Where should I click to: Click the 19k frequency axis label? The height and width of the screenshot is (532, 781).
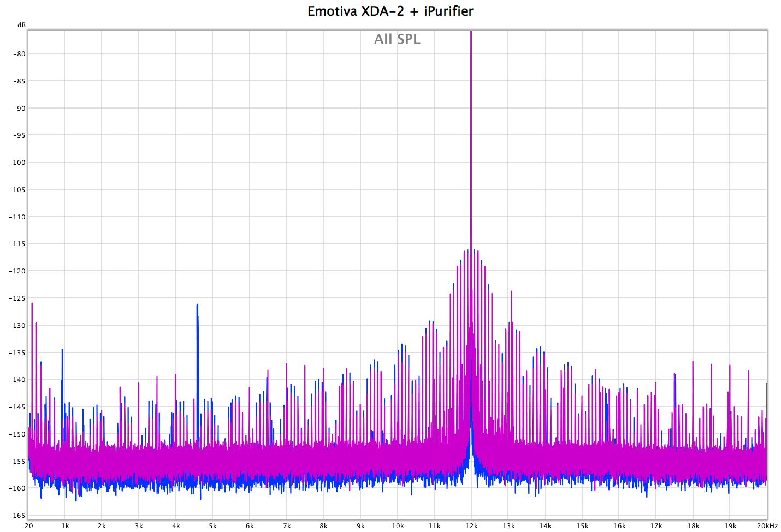730,526
